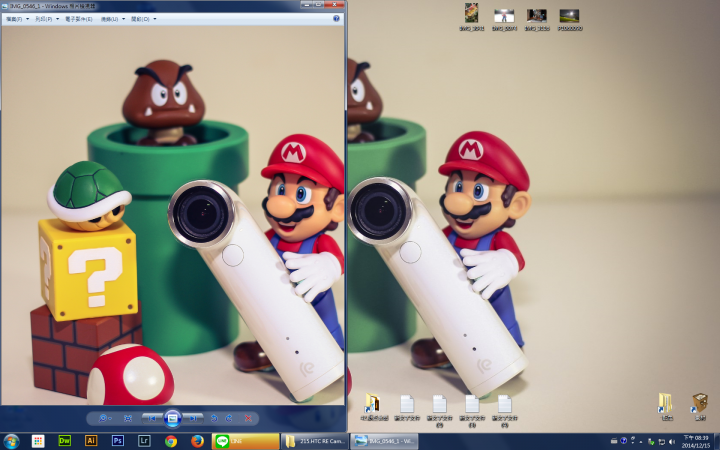Open Photo Viewer help question mark icon
This screenshot has width=720, height=450.
336,19
